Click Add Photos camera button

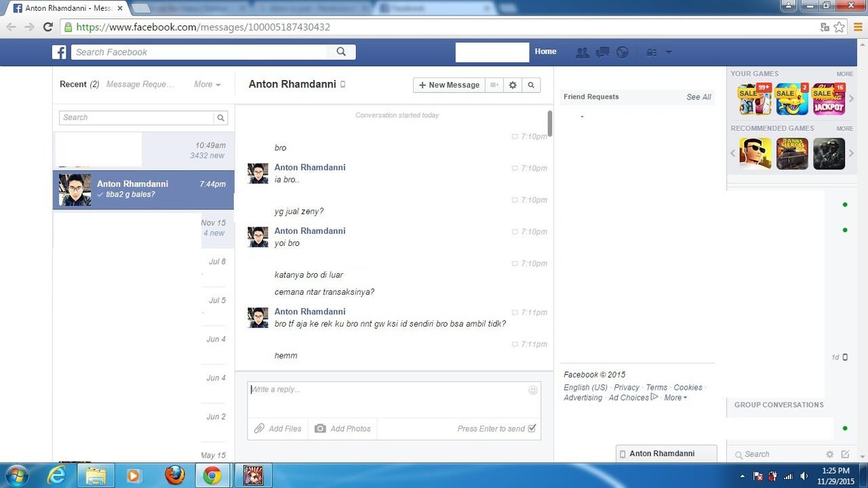tap(342, 428)
